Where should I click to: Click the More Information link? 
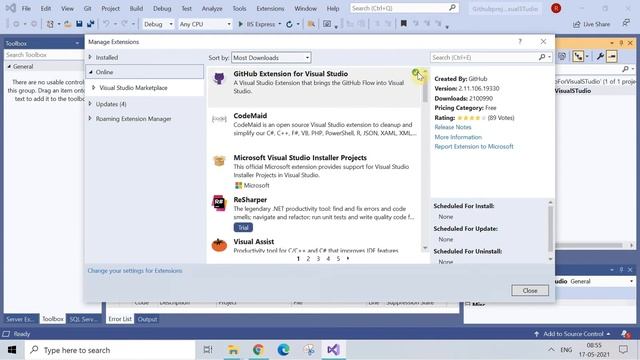click(458, 137)
